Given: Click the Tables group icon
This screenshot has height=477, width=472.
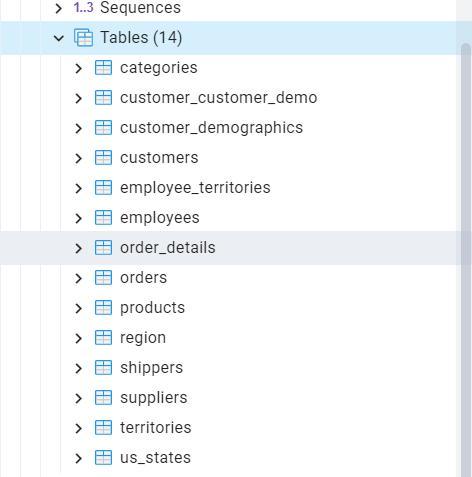Looking at the screenshot, I should pos(83,38).
